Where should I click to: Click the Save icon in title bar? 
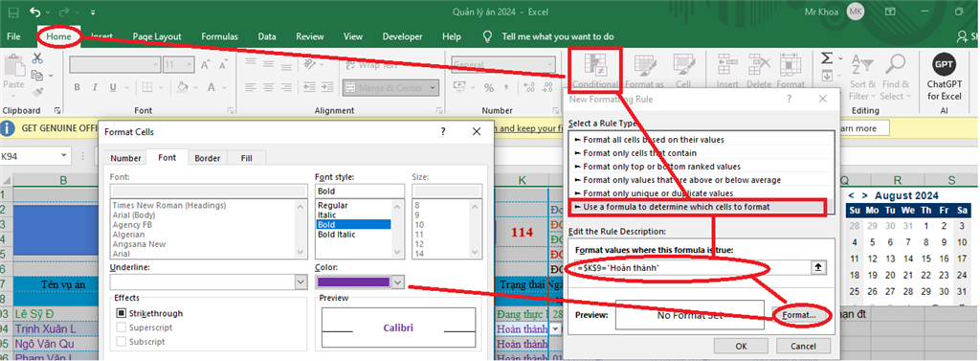pos(13,11)
